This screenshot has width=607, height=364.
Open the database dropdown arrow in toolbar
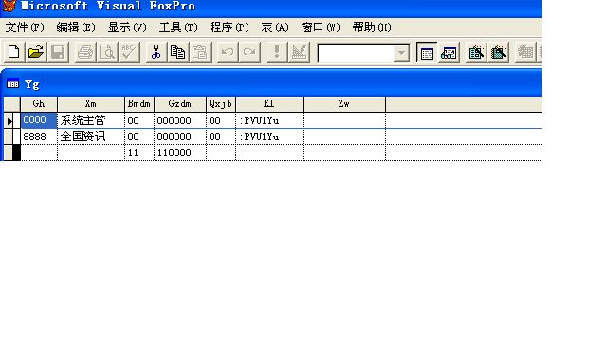(x=402, y=52)
